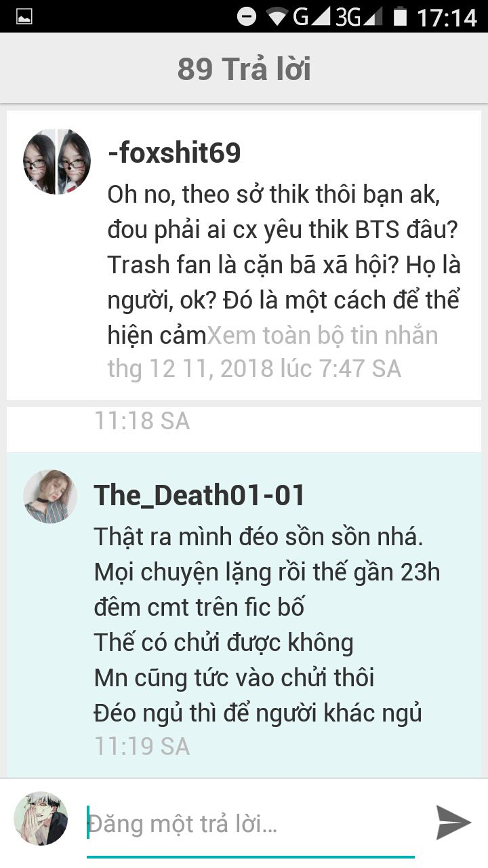Viewport: 488px width, 868px height.
Task: Tap the "89 Trả lời" header
Action: pos(244,69)
